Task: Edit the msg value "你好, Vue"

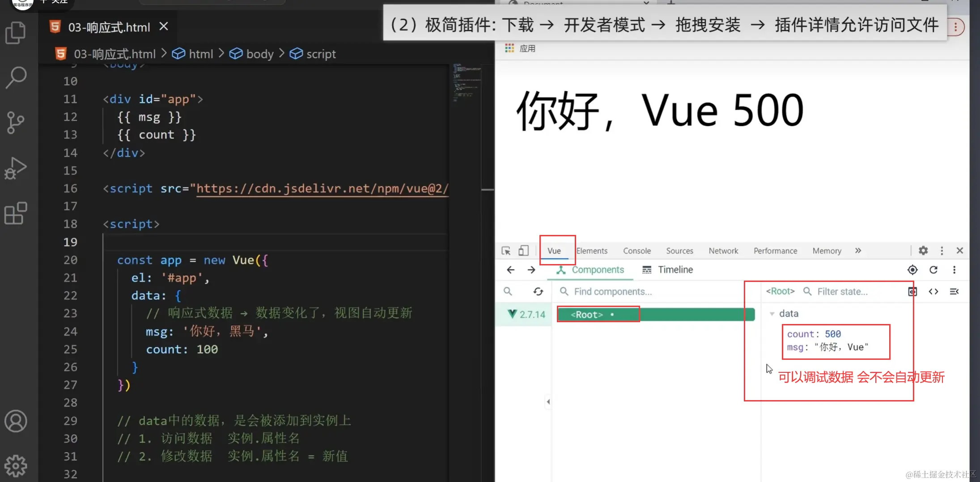Action: pyautogui.click(x=841, y=347)
